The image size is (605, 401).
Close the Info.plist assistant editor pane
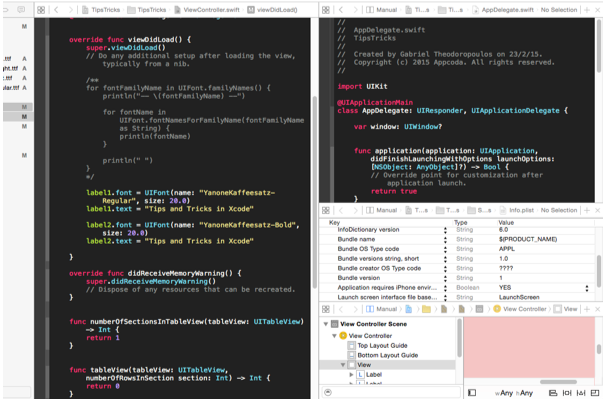pyautogui.click(x=598, y=210)
